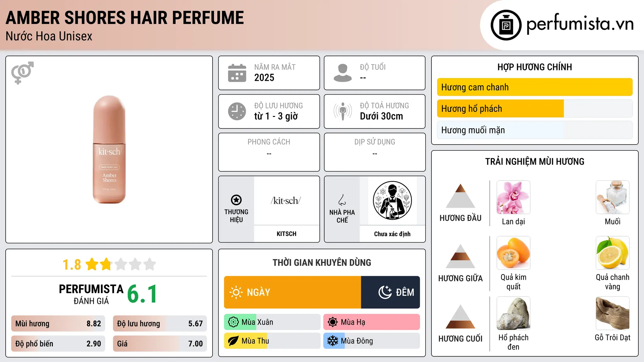Click the Độ phổ biến 2.90 rating bar
The width and height of the screenshot is (644, 362).
[58, 344]
